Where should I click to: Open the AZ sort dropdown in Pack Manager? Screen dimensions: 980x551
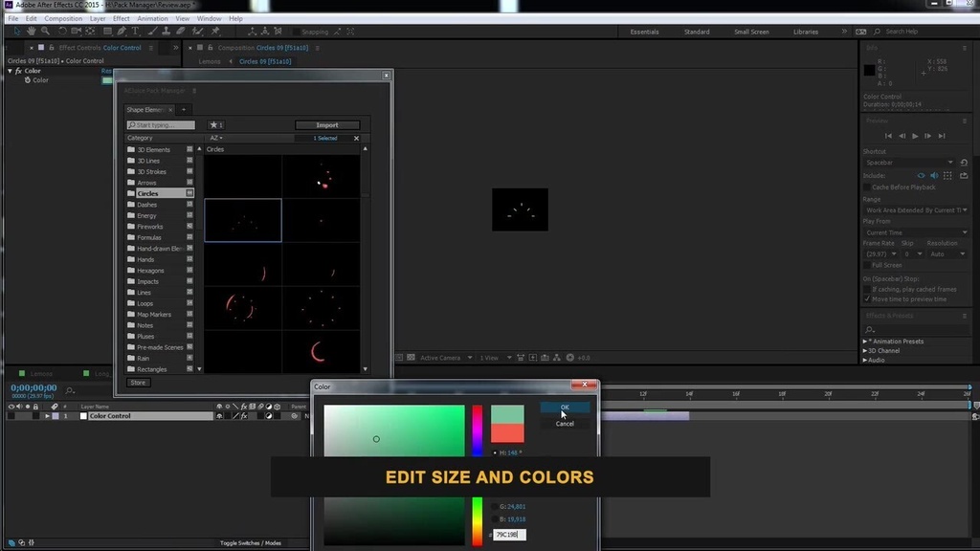point(216,138)
